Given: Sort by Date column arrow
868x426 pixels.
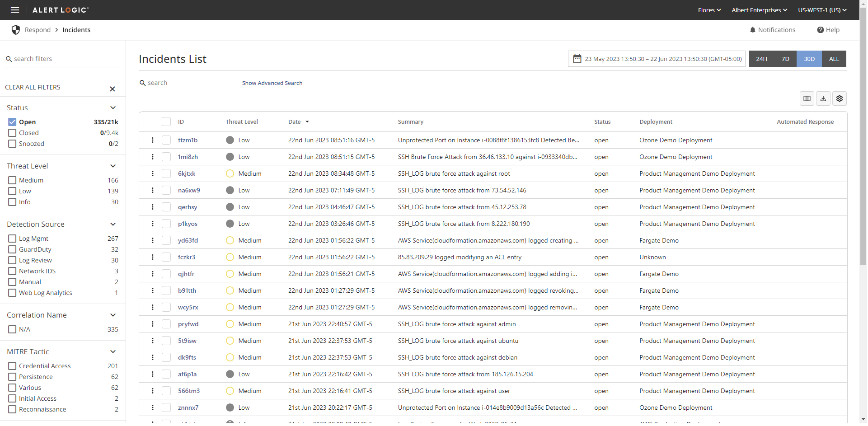Looking at the screenshot, I should (307, 122).
